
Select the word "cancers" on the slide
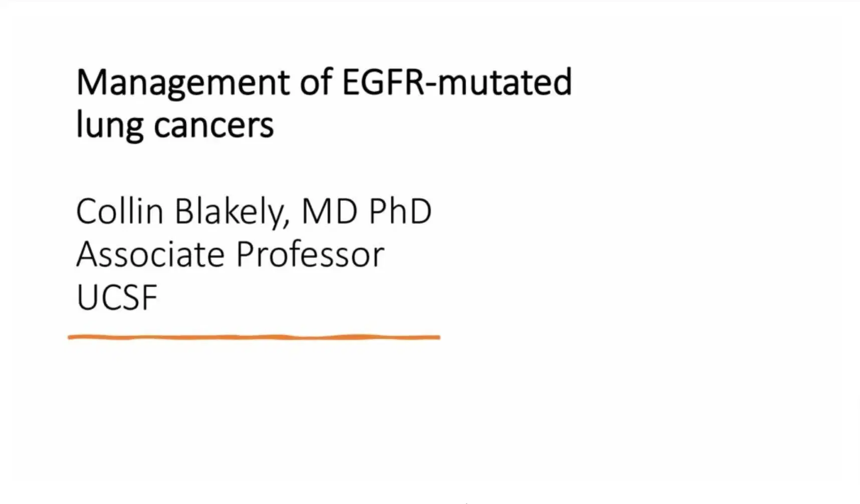tap(214, 125)
